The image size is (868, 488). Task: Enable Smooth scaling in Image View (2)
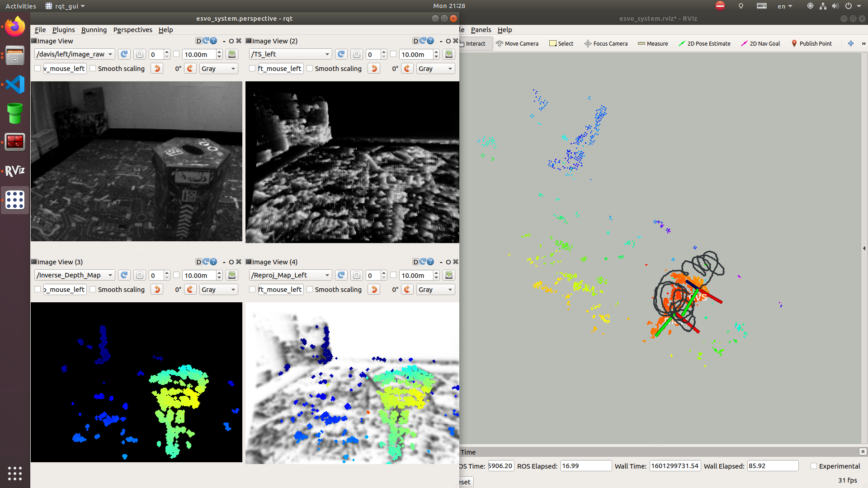(x=310, y=68)
